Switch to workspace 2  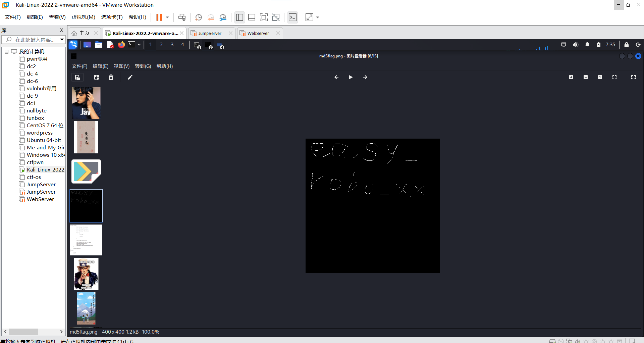point(161,45)
